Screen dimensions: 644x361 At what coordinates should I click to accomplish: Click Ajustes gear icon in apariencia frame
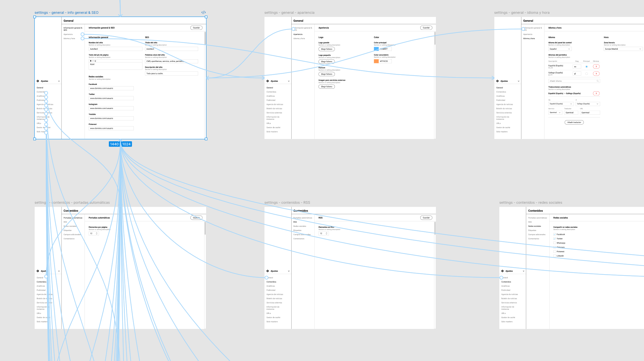[x=268, y=81]
